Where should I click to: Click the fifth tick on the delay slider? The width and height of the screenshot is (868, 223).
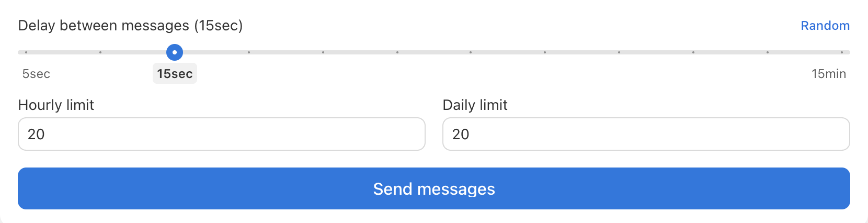click(323, 52)
